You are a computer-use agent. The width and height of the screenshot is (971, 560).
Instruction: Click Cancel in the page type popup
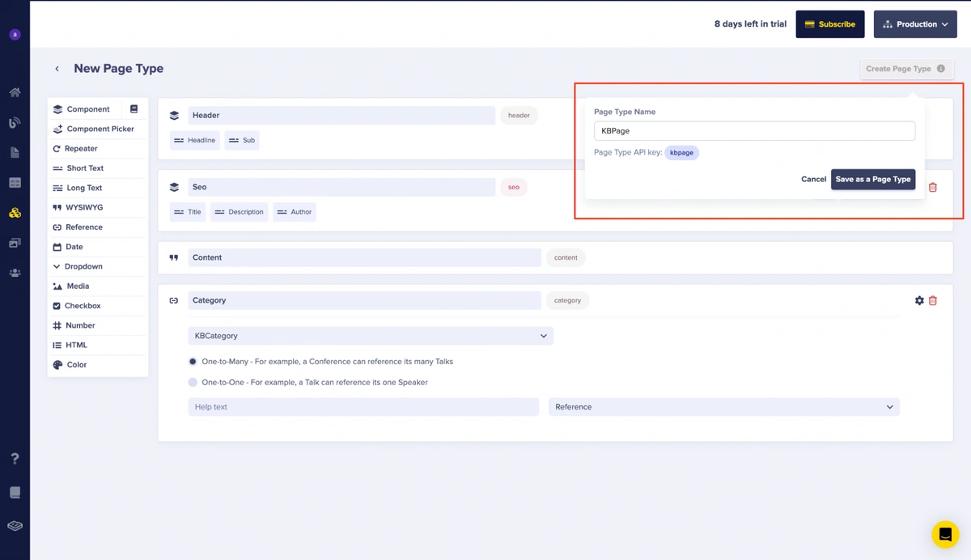[x=813, y=179]
